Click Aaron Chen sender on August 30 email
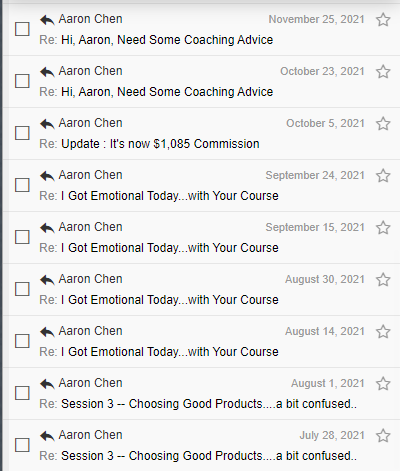 pyautogui.click(x=90, y=279)
